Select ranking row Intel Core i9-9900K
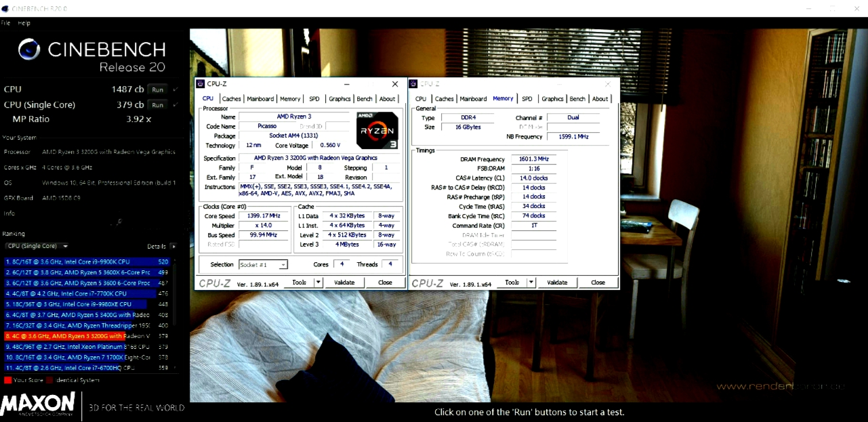The width and height of the screenshot is (868, 422). pyautogui.click(x=87, y=261)
